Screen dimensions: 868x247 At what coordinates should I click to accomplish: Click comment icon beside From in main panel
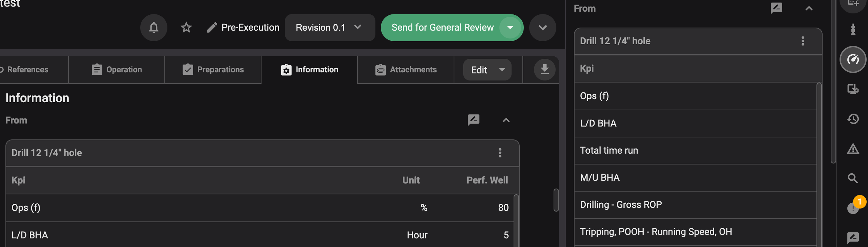pyautogui.click(x=473, y=120)
